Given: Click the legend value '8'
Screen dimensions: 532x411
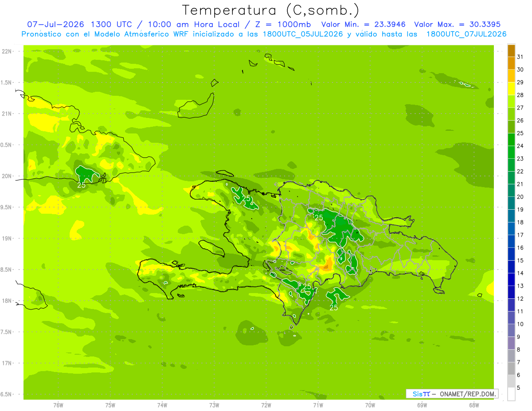Looking at the screenshot, I should coord(519,349).
